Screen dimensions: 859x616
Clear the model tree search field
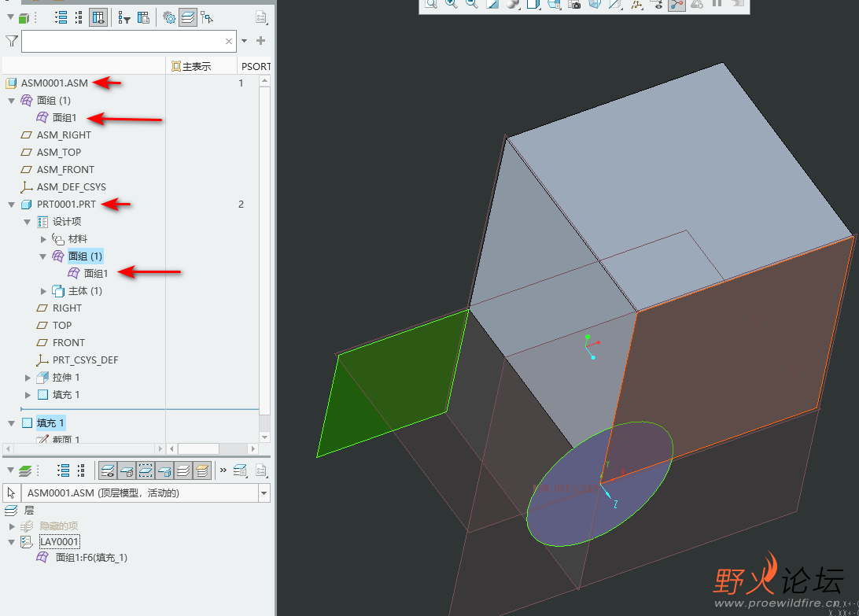pyautogui.click(x=229, y=41)
